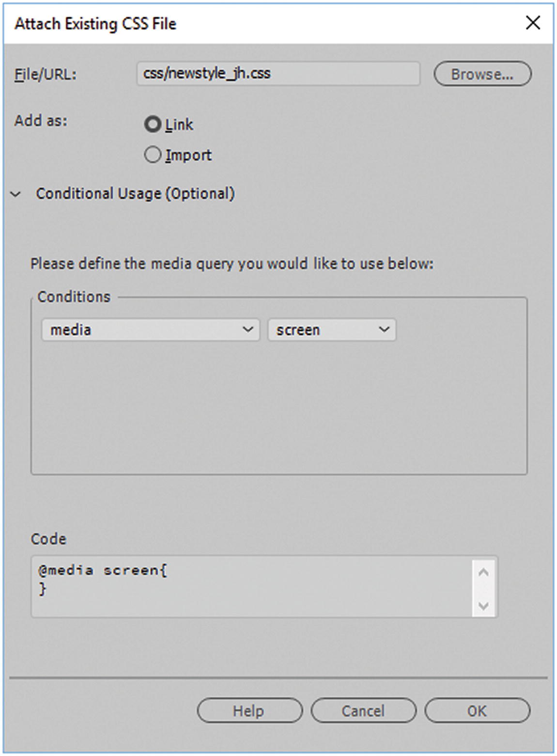557x756 pixels.
Task: Click the Code section label
Action: (48, 539)
